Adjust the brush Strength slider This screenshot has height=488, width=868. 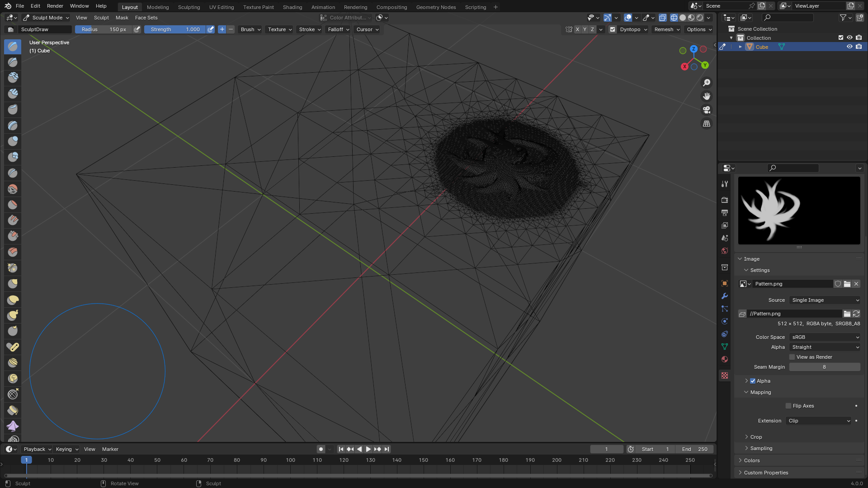(175, 29)
